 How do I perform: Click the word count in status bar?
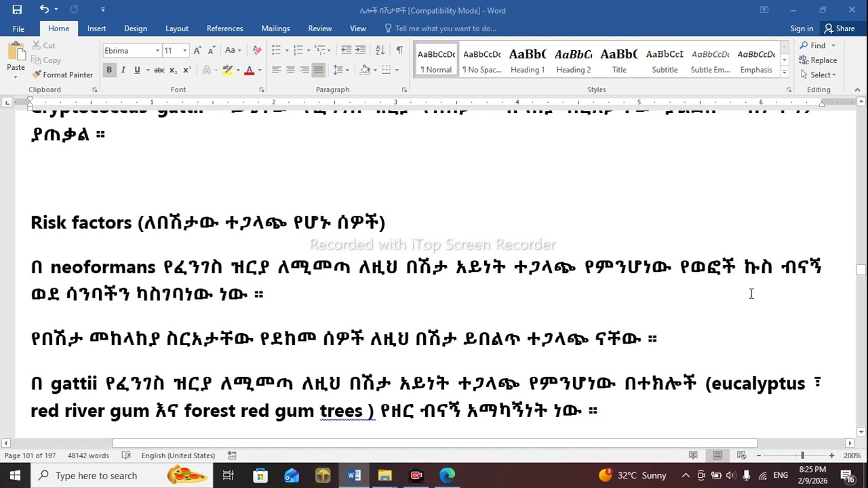click(88, 455)
